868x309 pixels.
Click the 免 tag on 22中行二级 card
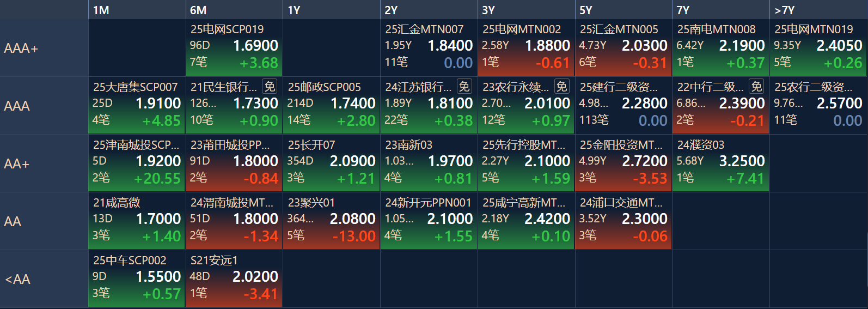(x=756, y=87)
